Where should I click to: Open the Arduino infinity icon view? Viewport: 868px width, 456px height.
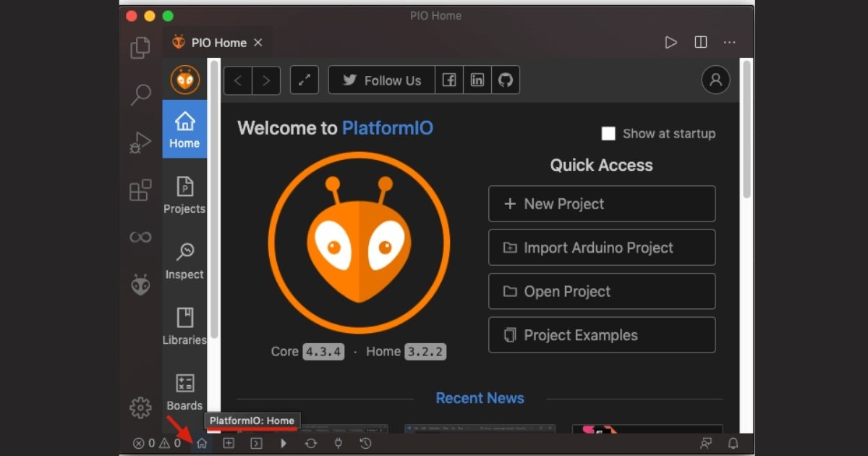[x=140, y=237]
